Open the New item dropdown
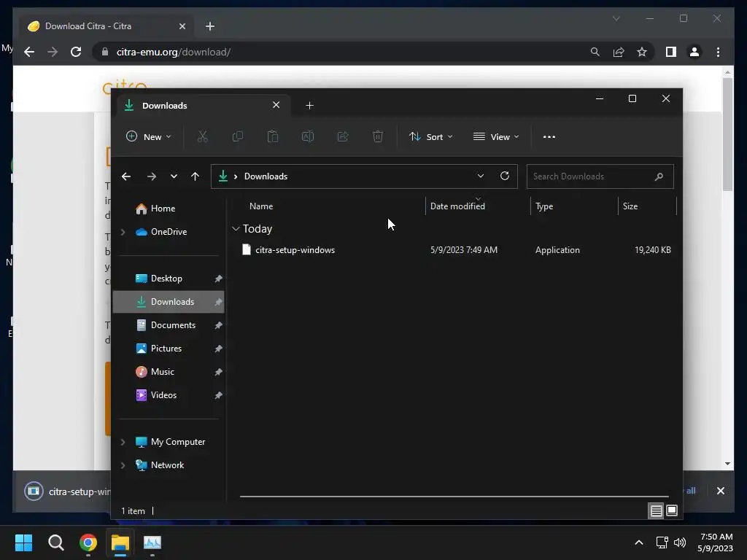Viewport: 747px width, 560px height. [148, 136]
